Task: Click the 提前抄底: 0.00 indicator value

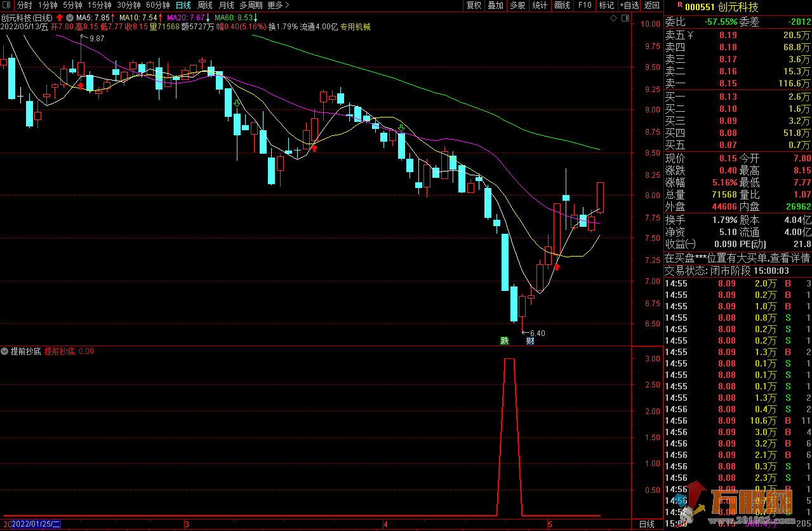Action: point(69,351)
